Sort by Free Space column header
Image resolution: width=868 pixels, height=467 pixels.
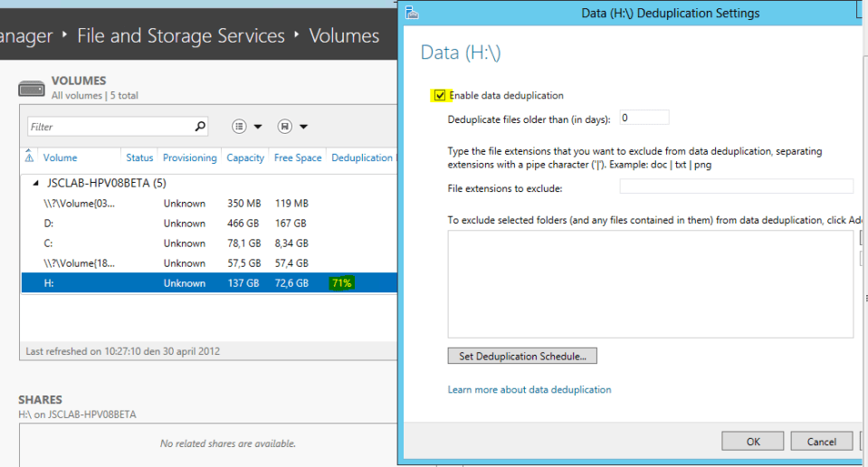pyautogui.click(x=298, y=157)
